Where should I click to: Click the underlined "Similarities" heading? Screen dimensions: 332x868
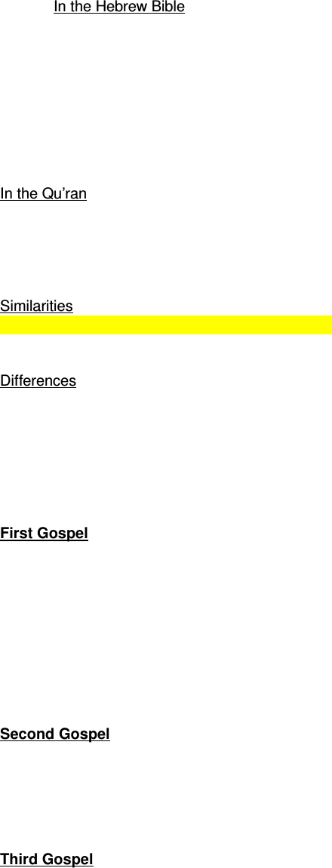click(x=36, y=306)
